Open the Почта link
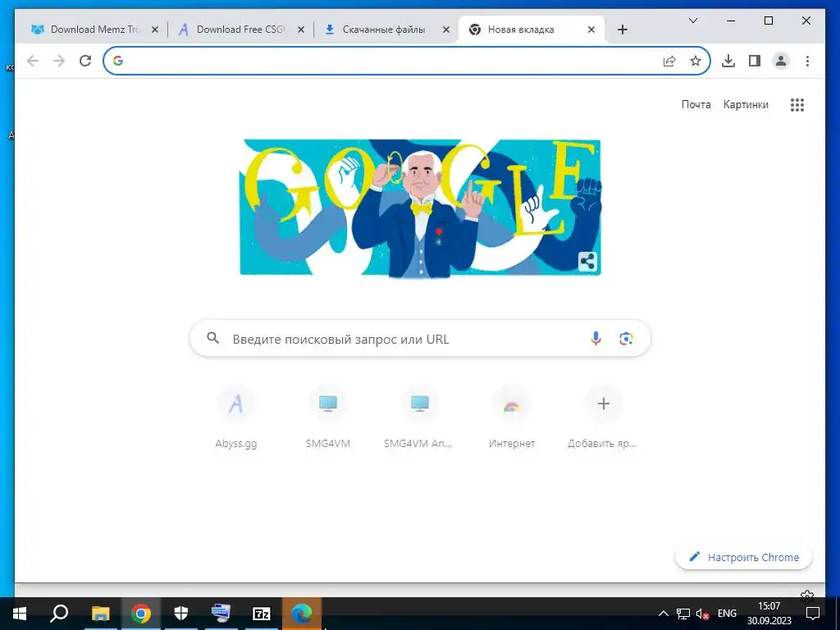This screenshot has width=840, height=630. 696,104
